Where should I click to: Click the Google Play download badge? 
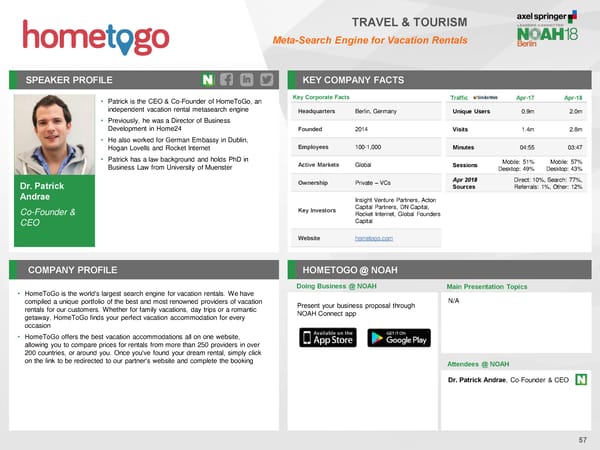pyautogui.click(x=399, y=338)
